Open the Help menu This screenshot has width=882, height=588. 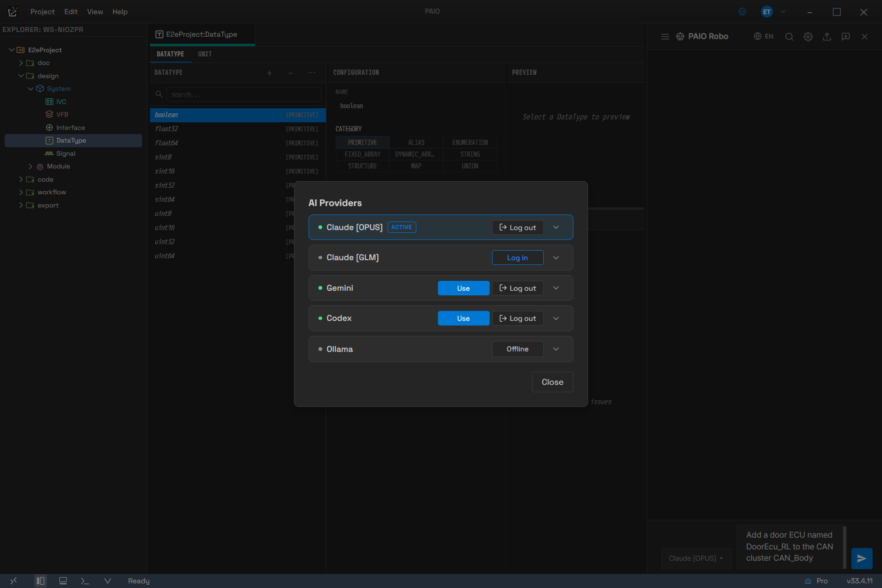pos(120,12)
